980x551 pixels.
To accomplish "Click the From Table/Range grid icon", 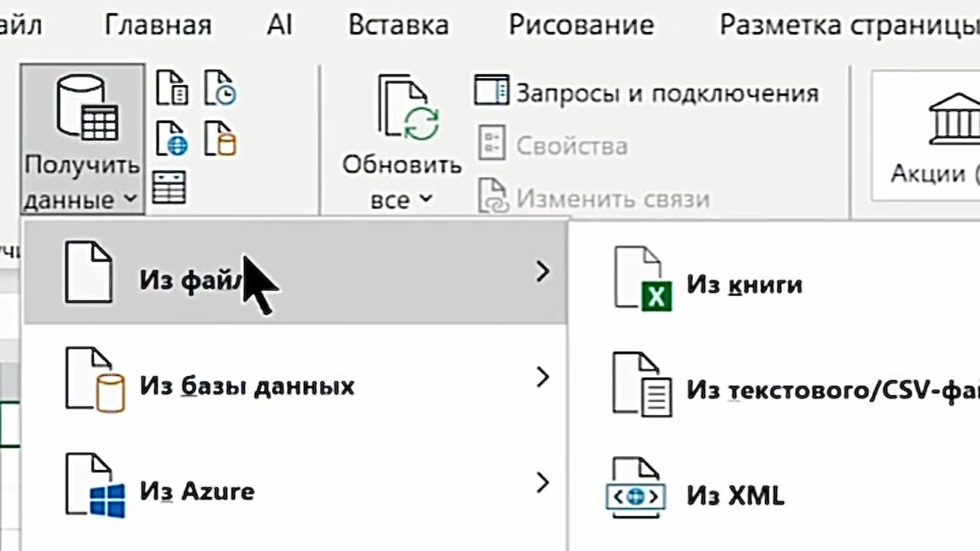I will tap(169, 187).
